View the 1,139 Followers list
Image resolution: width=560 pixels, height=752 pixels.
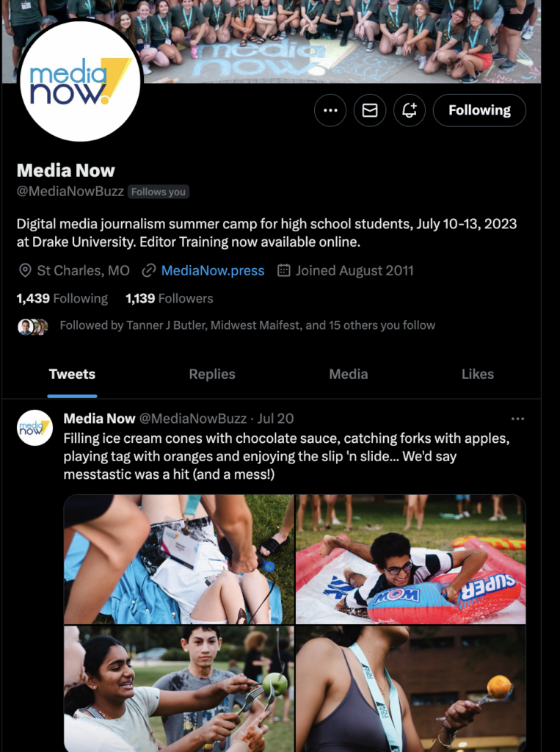[170, 298]
